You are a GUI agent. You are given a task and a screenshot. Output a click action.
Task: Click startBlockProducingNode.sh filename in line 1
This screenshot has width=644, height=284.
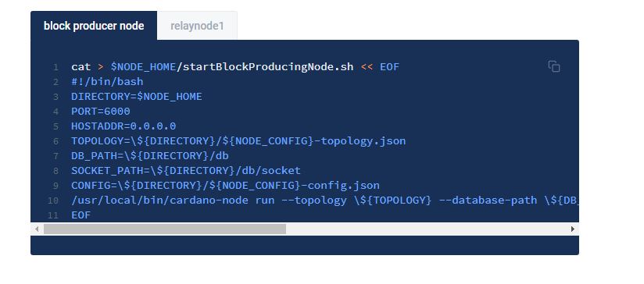click(268, 67)
